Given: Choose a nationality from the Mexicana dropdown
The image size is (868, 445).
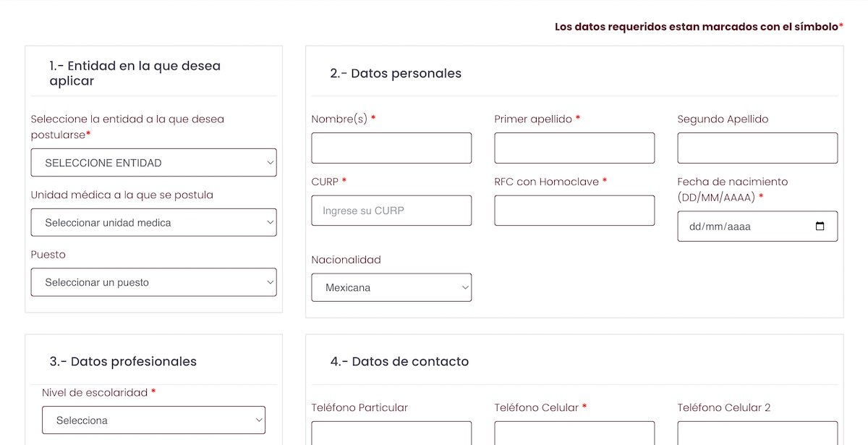Looking at the screenshot, I should coord(391,287).
